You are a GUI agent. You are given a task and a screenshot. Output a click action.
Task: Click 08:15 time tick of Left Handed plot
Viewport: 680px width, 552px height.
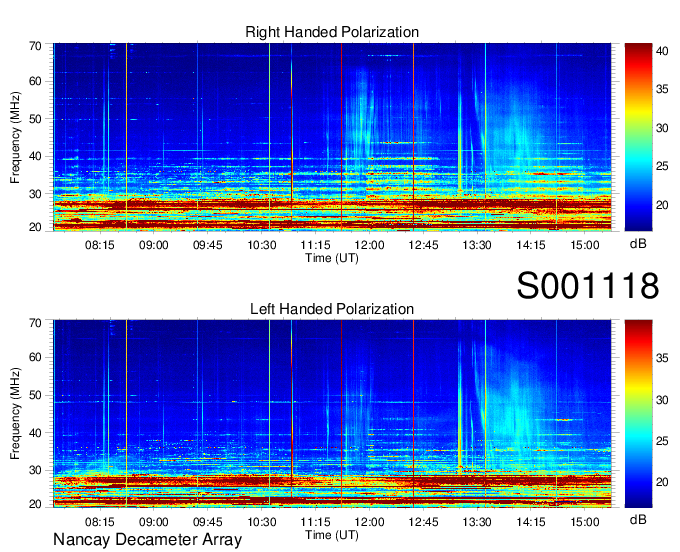pyautogui.click(x=100, y=522)
